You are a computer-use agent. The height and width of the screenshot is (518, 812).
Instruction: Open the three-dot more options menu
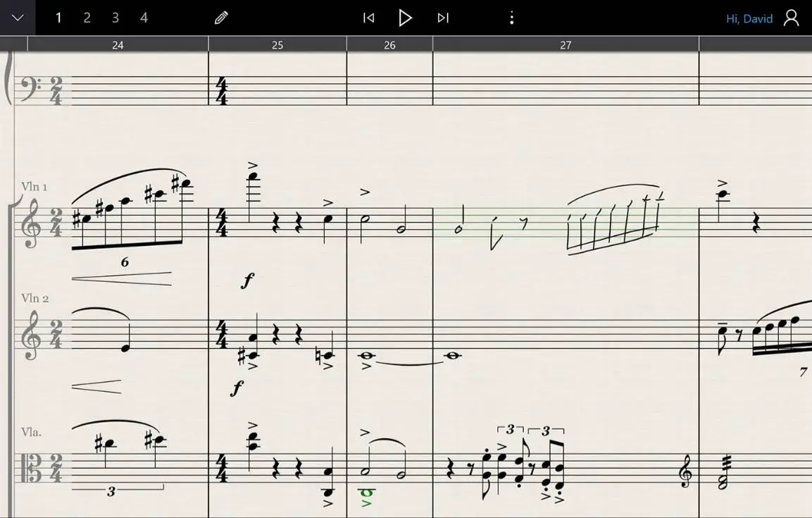[x=512, y=18]
